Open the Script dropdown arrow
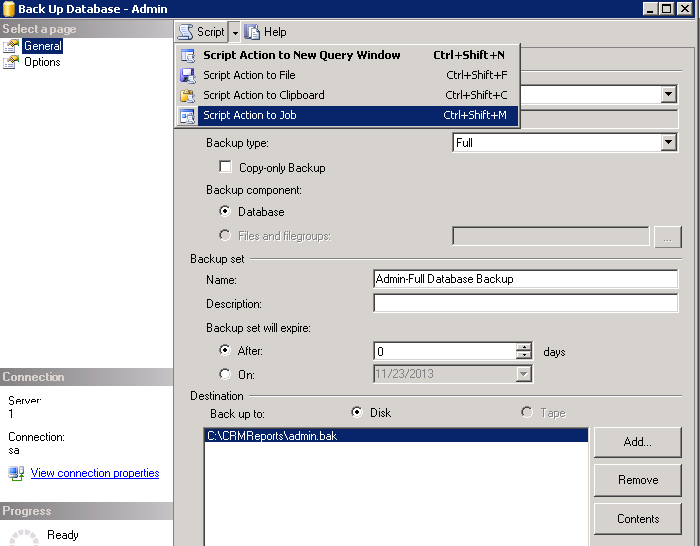This screenshot has height=546, width=700. (x=235, y=32)
